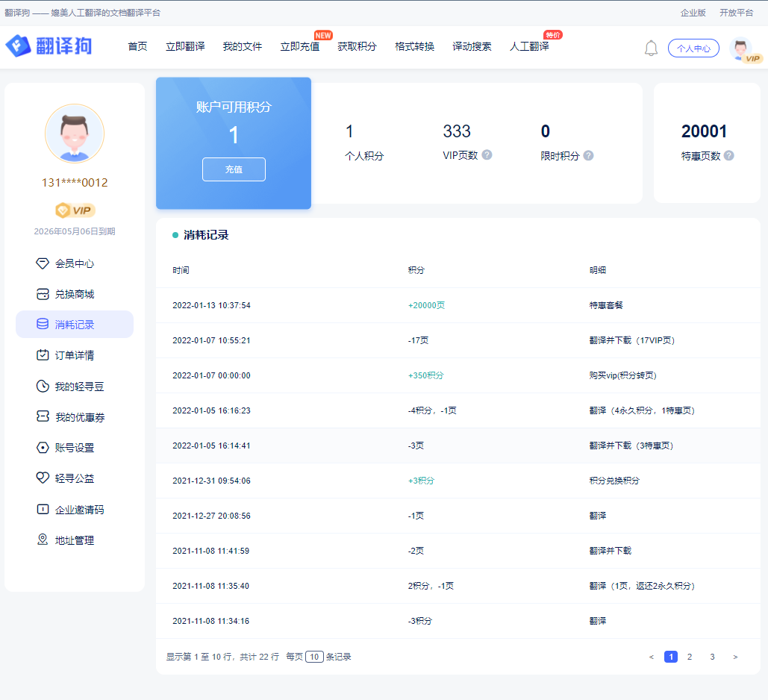
Task: Click the 兑换商城 wallet icon
Action: 43,294
